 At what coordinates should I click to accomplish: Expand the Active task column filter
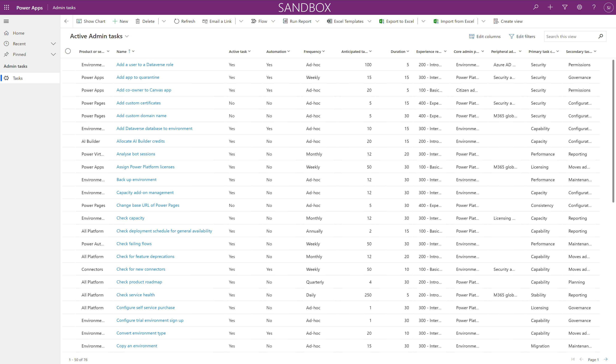tap(249, 52)
